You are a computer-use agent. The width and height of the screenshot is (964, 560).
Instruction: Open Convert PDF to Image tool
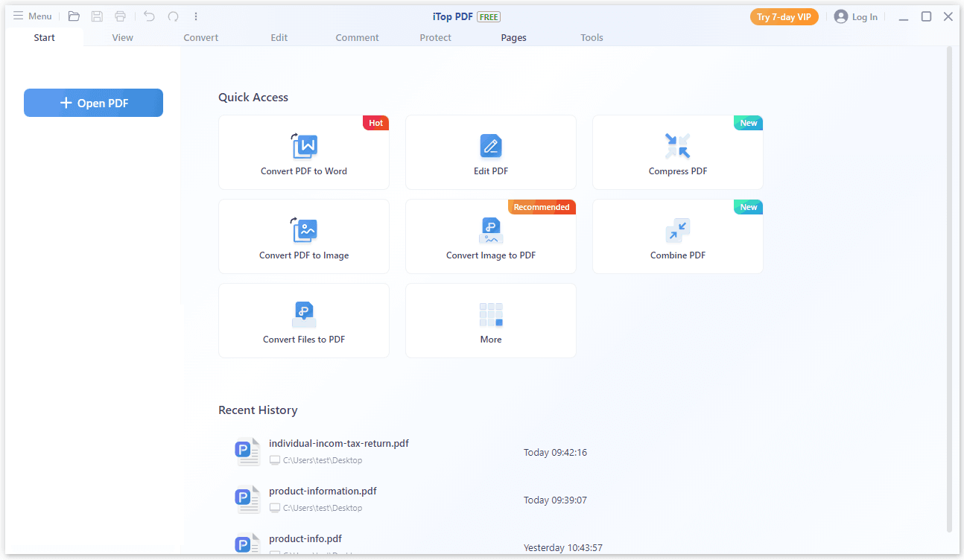click(x=303, y=237)
